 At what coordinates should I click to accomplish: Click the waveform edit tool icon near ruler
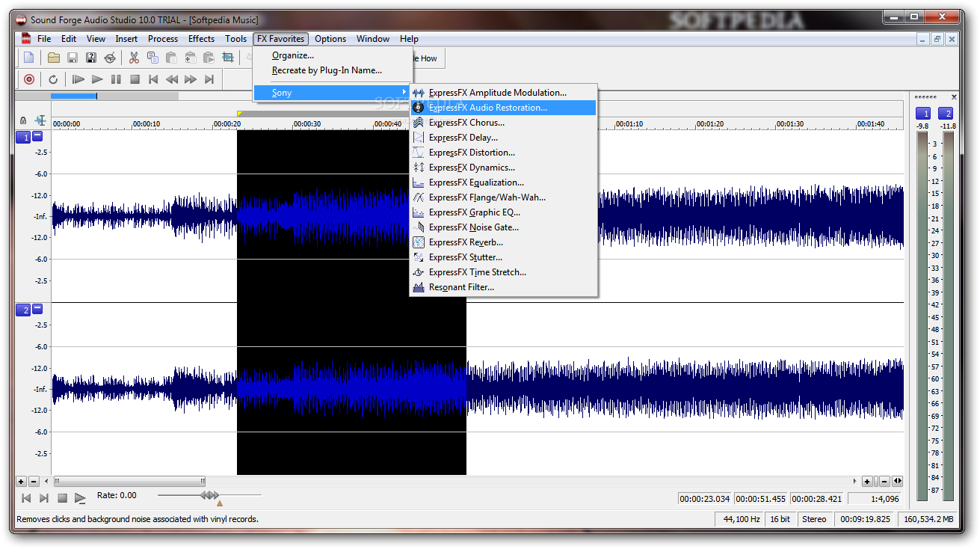pos(40,120)
